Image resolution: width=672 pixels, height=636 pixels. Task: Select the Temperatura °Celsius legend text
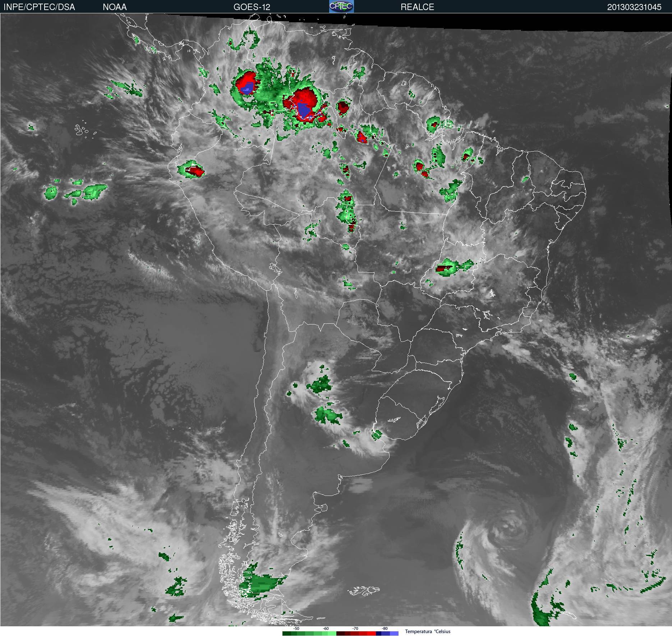click(428, 631)
